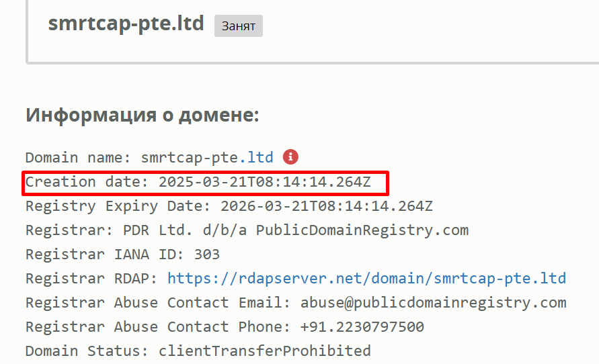The image size is (599, 364).
Task: Click the Registrar IANA ID value 303
Action: (x=207, y=255)
